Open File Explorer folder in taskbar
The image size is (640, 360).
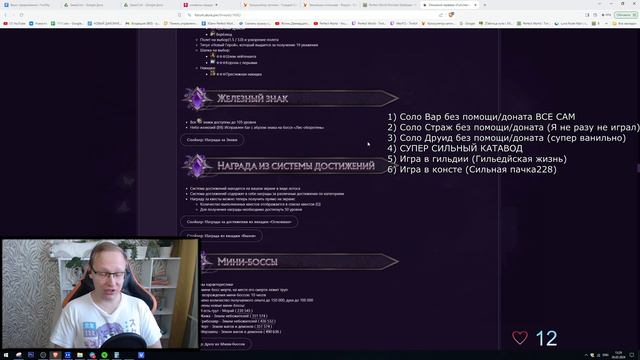point(80,355)
